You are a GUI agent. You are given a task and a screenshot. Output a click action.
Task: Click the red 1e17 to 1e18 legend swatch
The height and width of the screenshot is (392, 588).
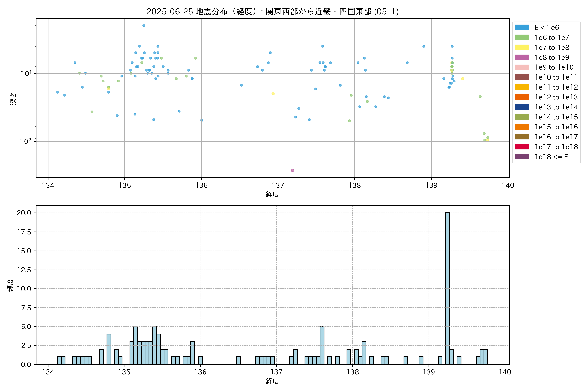coord(522,147)
